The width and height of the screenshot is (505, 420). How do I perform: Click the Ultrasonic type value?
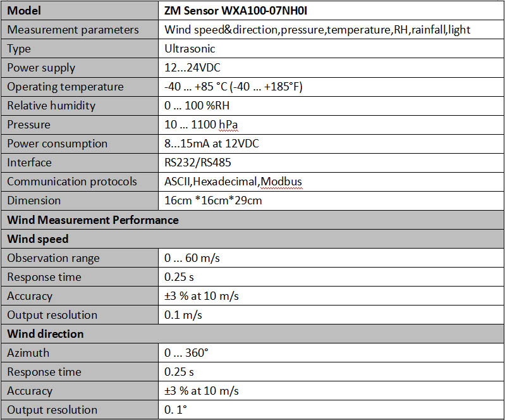pos(190,49)
